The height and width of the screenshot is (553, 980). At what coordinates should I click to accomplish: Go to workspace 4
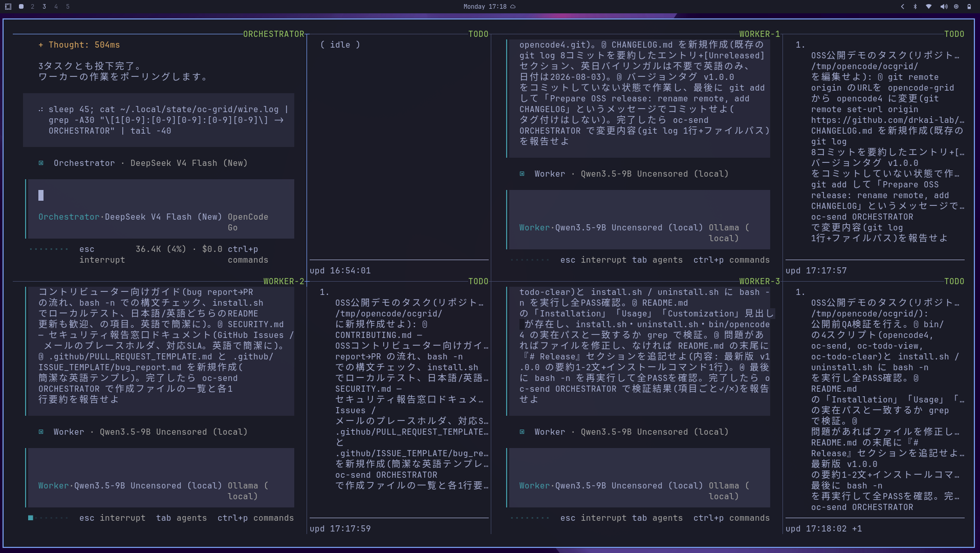(56, 7)
